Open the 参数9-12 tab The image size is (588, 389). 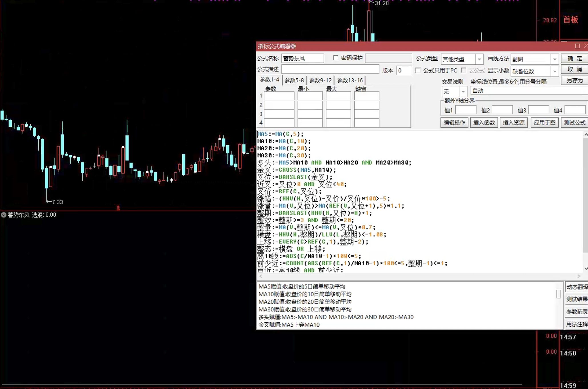pos(321,80)
